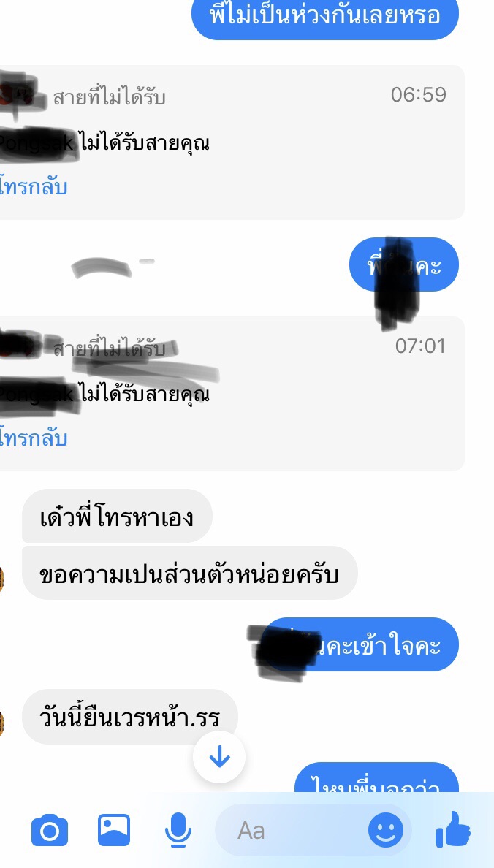Tap the microphone voice message icon

coord(178,830)
